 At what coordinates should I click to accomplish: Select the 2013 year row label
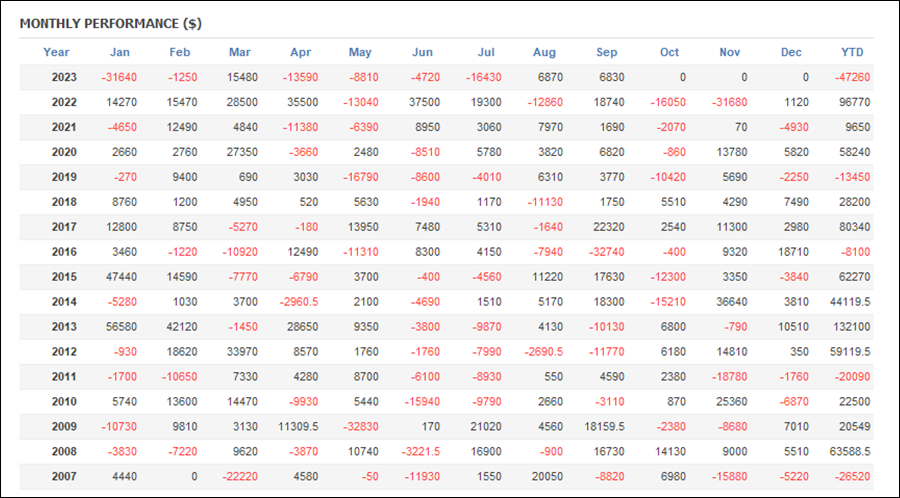64,327
